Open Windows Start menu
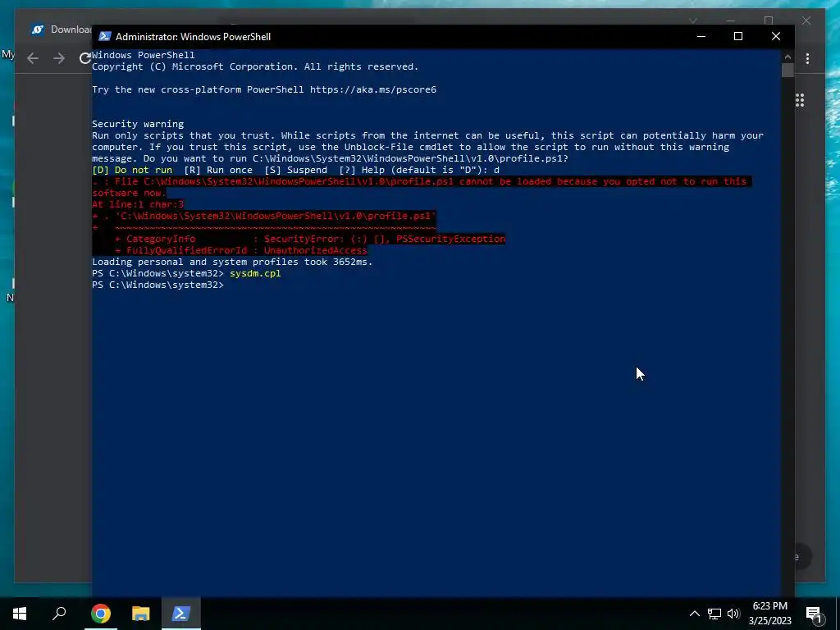Screen dimensions: 840x630 (20, 614)
